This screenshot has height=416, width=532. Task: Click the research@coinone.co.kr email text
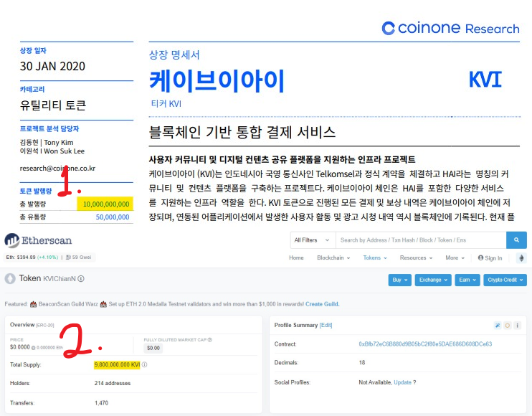pos(57,169)
